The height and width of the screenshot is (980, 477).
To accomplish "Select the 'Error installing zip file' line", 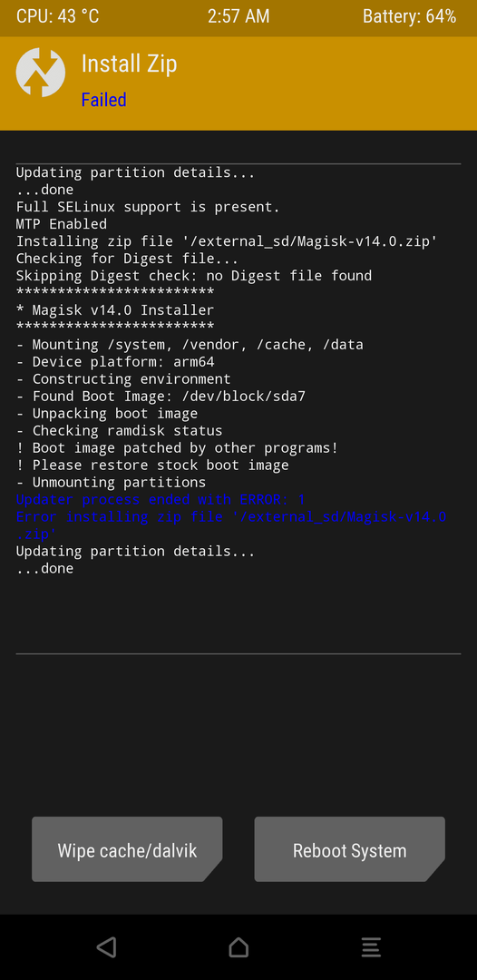I will [x=231, y=524].
